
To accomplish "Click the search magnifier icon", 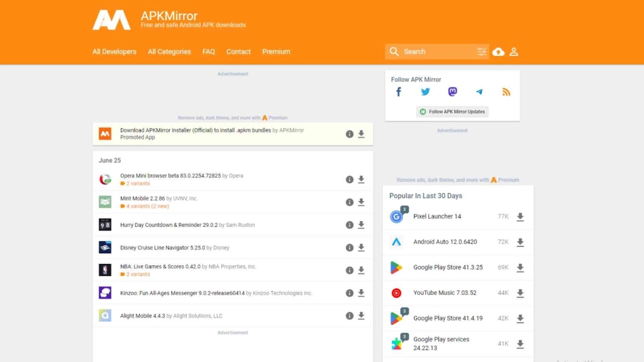I will pyautogui.click(x=394, y=52).
